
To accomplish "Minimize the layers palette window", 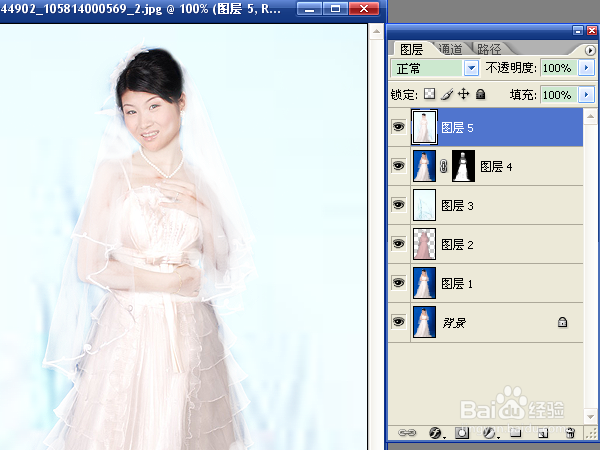I will click(x=578, y=31).
